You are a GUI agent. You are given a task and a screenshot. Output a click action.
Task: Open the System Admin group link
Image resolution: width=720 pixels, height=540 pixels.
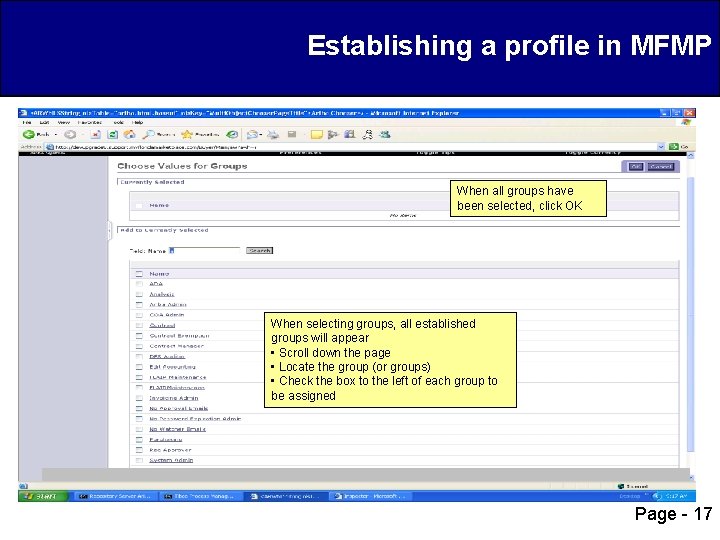pos(171,460)
